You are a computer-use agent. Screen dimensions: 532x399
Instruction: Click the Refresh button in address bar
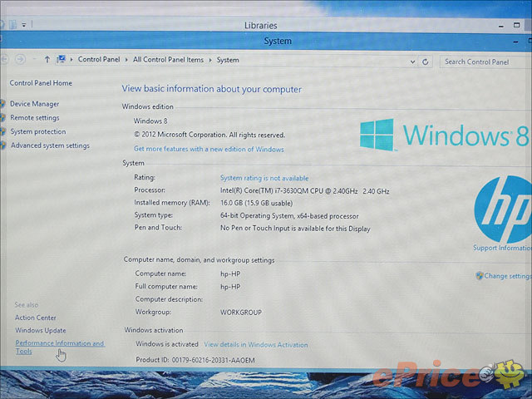[x=426, y=62]
